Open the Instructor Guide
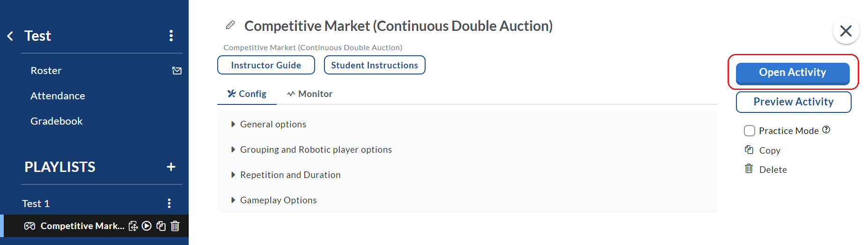This screenshot has height=245, width=868. click(x=266, y=65)
